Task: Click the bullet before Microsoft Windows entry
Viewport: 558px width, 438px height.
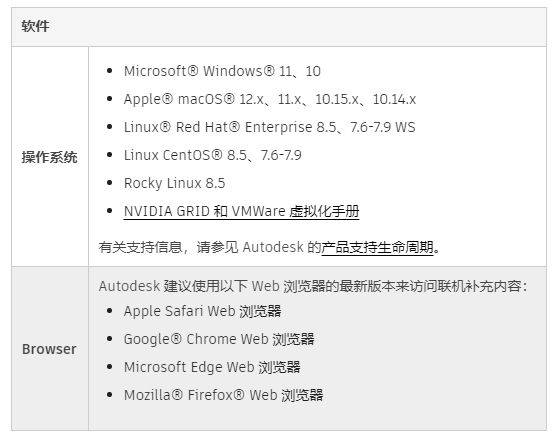Action: (110, 71)
